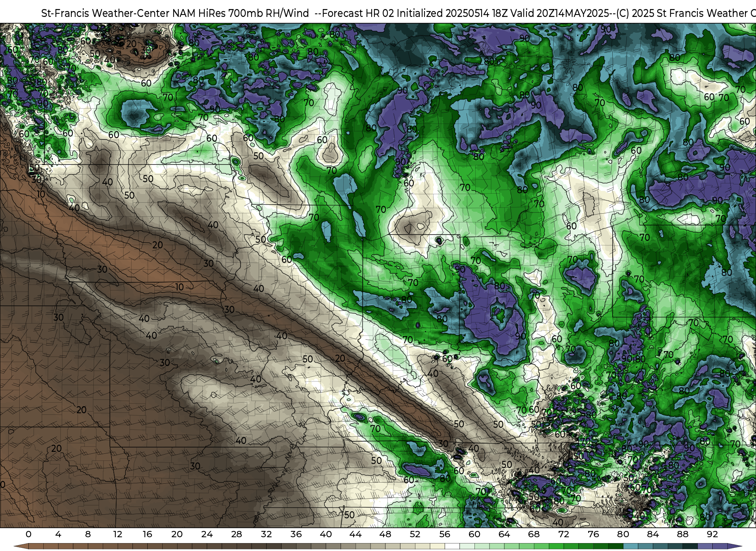Click the colorbar tick label '28'

[237, 534]
